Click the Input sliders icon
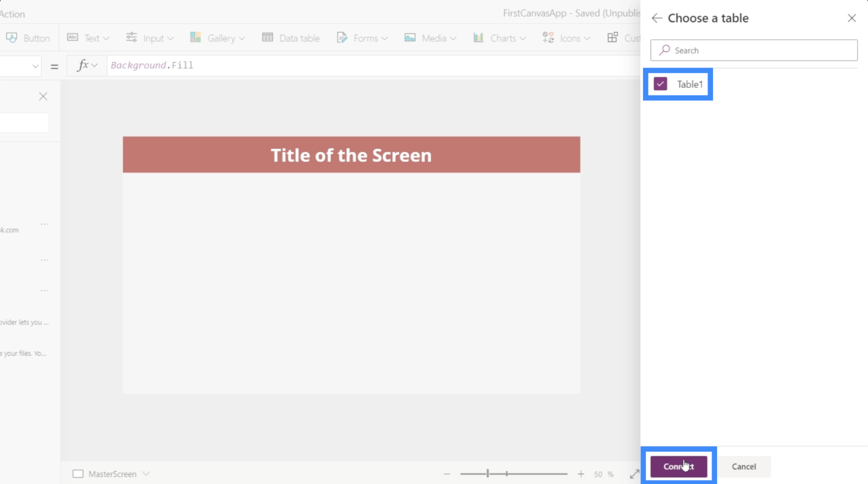 (x=131, y=37)
